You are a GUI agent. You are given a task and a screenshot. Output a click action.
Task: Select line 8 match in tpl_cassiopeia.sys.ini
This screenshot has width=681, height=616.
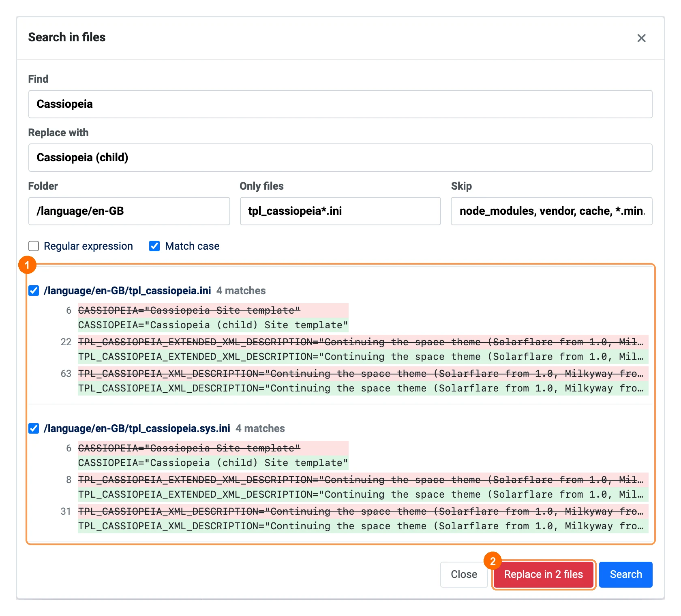363,487
